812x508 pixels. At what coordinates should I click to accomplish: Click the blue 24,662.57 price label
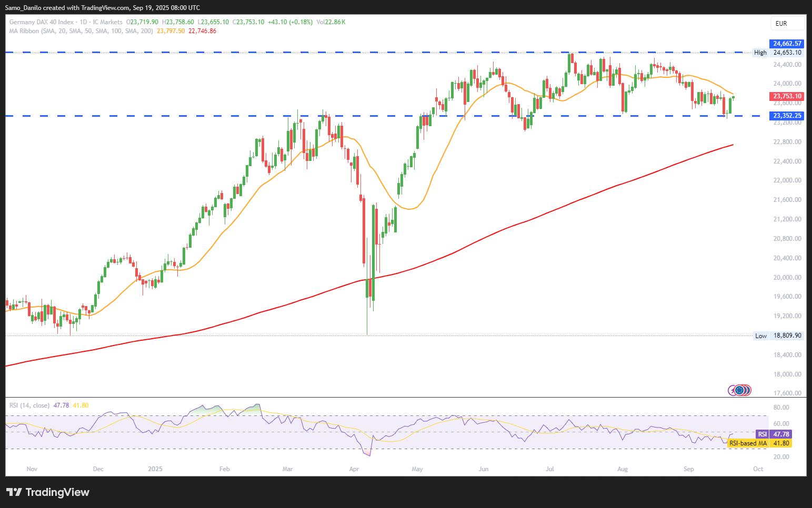click(787, 44)
